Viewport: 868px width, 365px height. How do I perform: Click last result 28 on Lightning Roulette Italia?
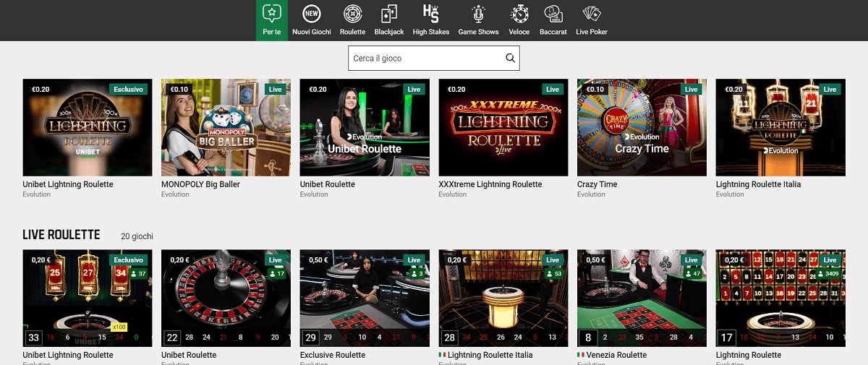(x=449, y=338)
